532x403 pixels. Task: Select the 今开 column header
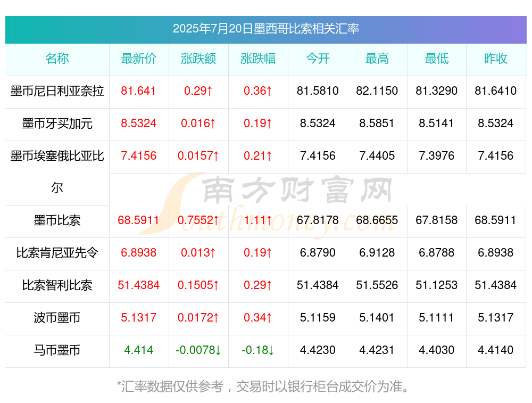point(318,59)
